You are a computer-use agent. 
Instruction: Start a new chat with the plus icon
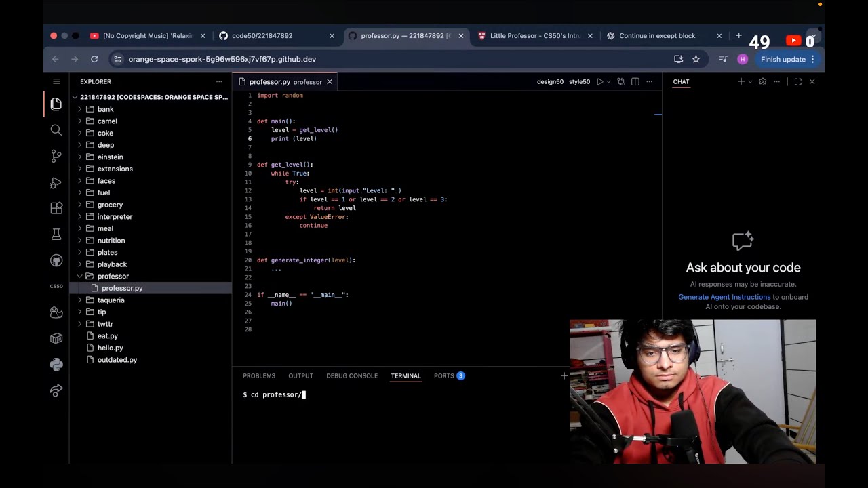pyautogui.click(x=741, y=81)
